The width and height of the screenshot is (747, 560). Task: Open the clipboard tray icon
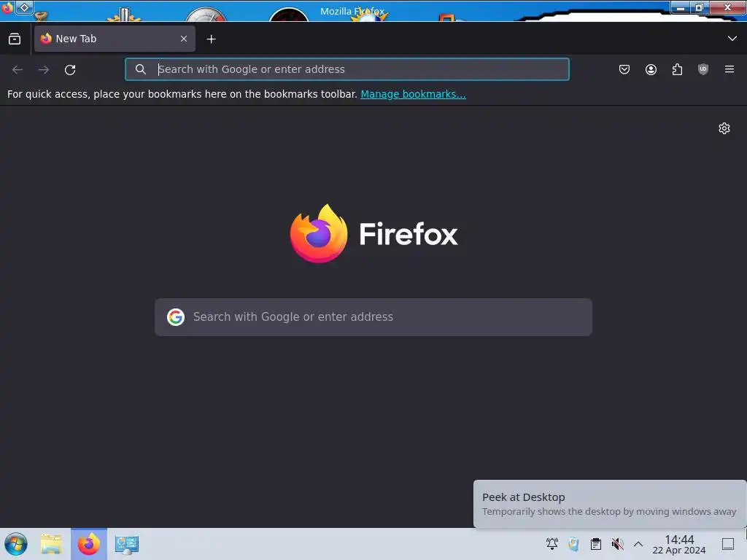click(595, 544)
